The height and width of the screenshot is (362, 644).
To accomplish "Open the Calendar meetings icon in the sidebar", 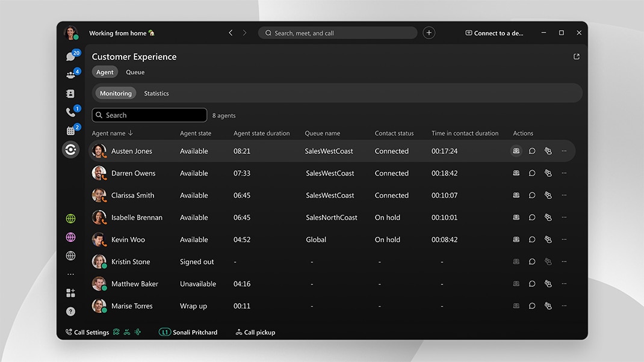I will (x=70, y=130).
